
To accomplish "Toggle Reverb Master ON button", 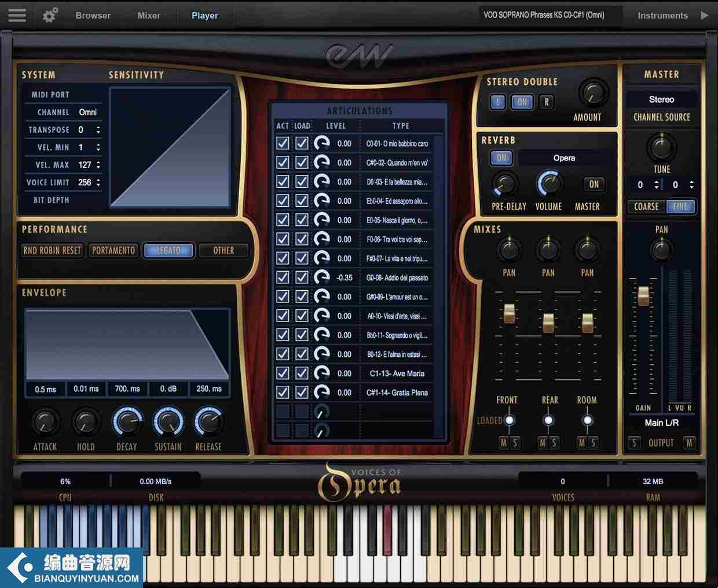I will pos(594,184).
